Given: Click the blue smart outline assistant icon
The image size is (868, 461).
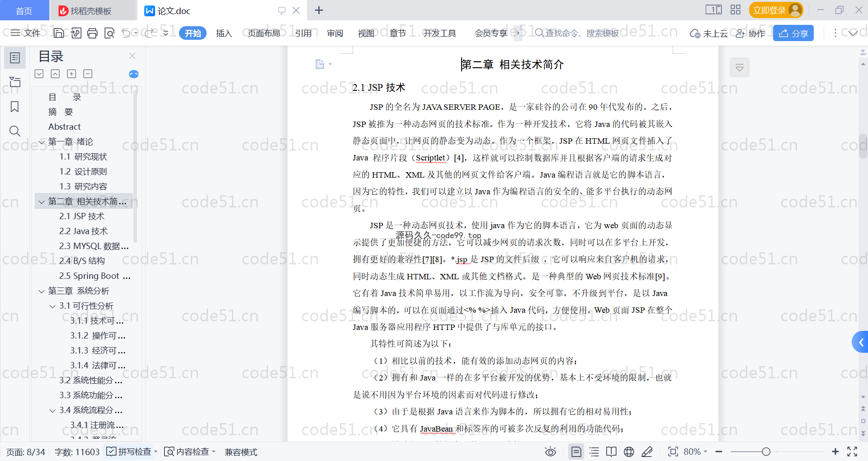Looking at the screenshot, I should point(133,74).
